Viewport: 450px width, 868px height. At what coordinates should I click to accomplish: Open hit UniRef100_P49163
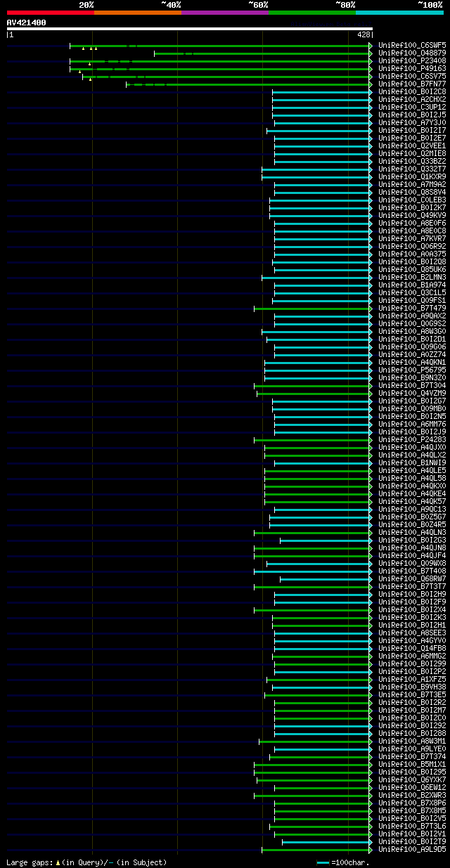click(412, 68)
